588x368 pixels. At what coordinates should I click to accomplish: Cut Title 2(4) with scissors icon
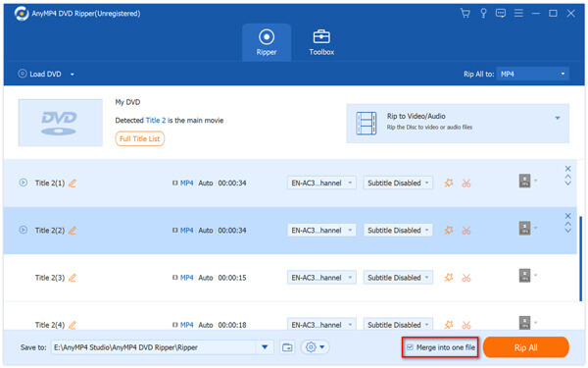click(466, 325)
